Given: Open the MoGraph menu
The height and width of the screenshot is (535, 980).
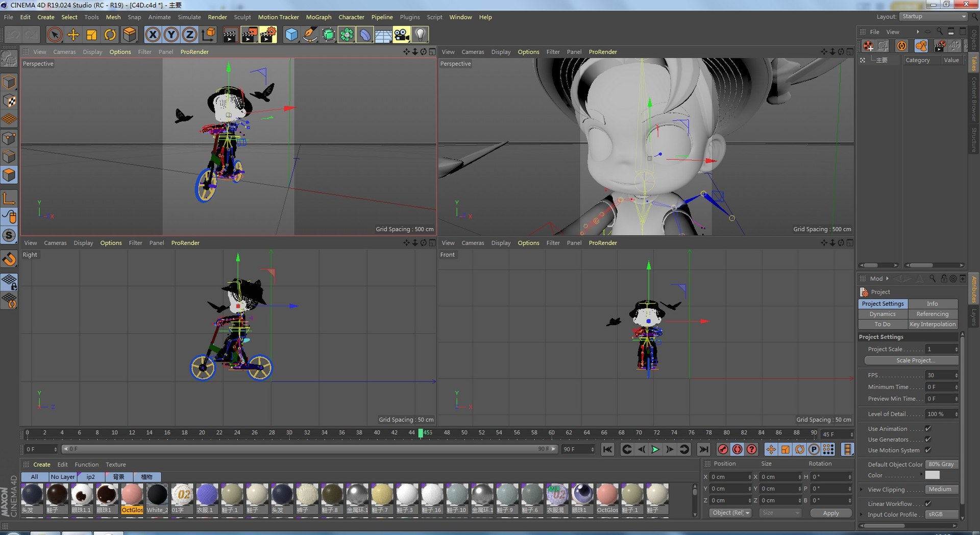Looking at the screenshot, I should (x=318, y=17).
